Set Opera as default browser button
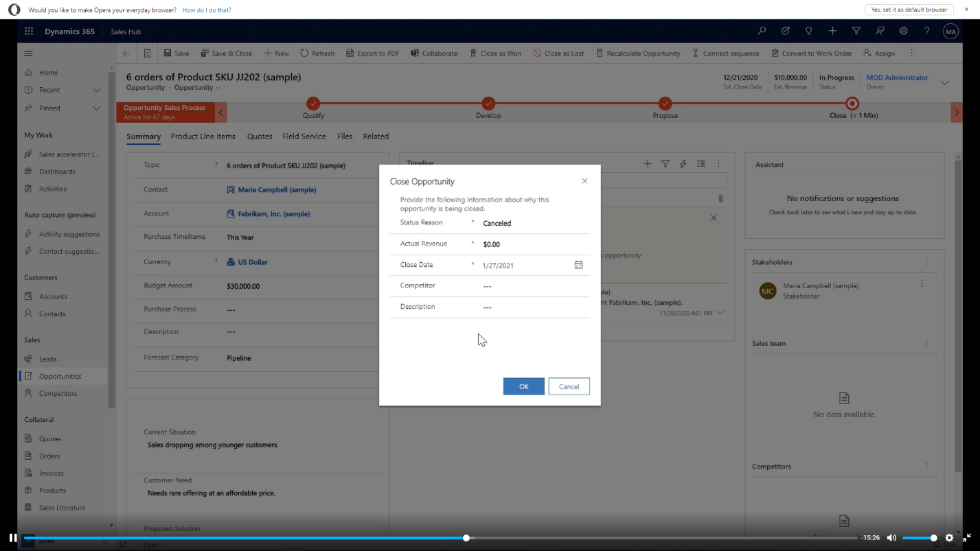The height and width of the screenshot is (551, 980). coord(909,10)
